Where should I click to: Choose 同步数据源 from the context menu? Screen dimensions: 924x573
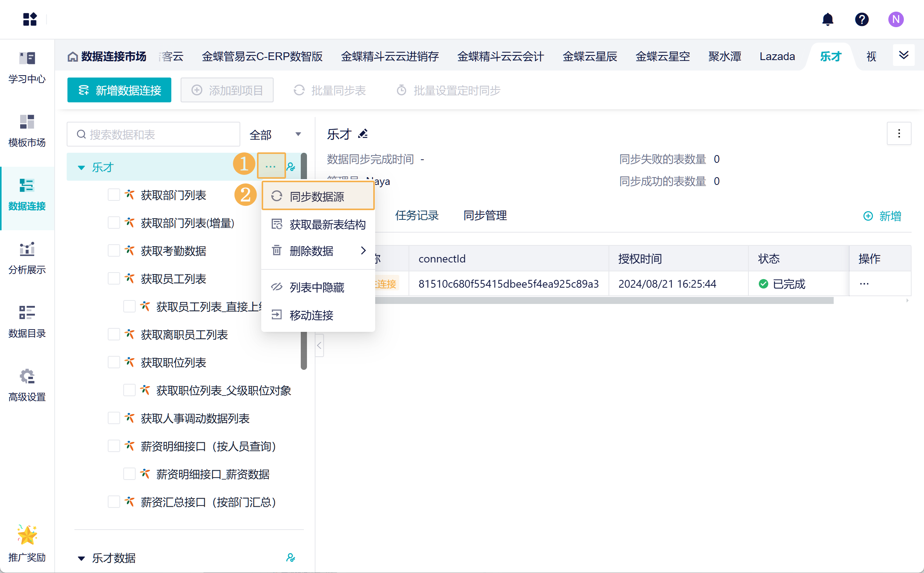[x=317, y=197]
